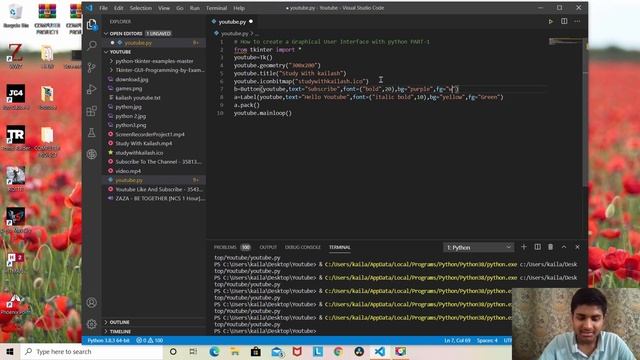Open Study With Kailash.mp4 file
The height and width of the screenshot is (360, 640).
(x=143, y=144)
